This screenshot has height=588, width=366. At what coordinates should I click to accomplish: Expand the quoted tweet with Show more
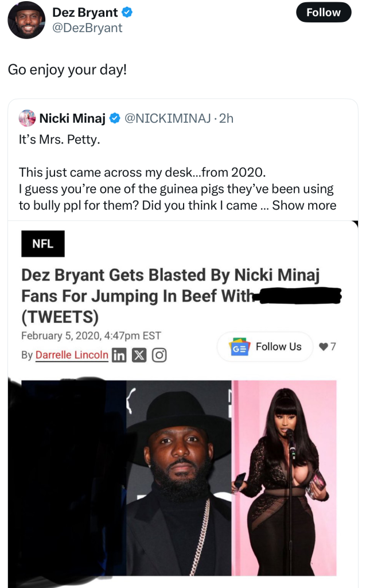(x=303, y=206)
